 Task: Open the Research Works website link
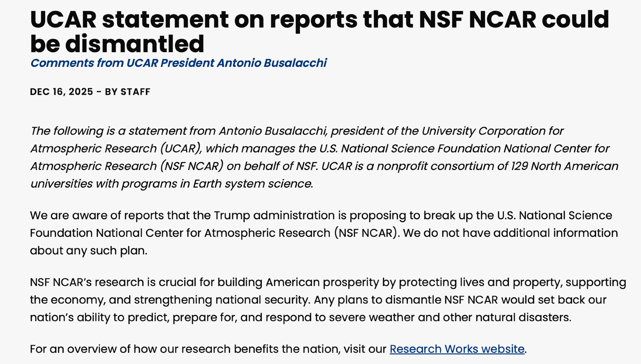click(x=457, y=349)
